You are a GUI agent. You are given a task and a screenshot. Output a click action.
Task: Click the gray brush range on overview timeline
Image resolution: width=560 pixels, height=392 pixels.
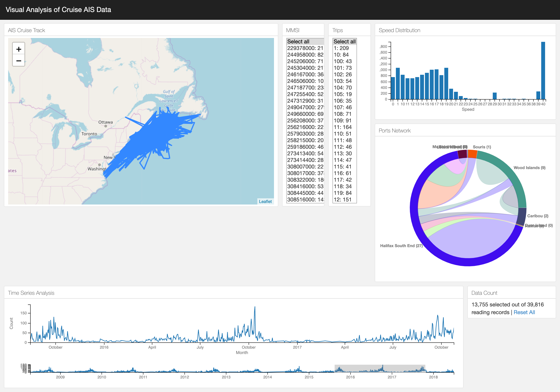[x=380, y=368]
